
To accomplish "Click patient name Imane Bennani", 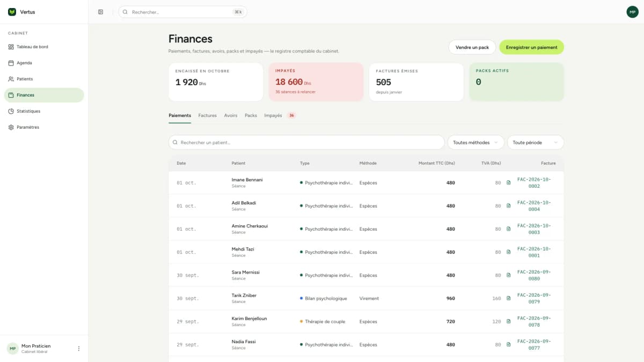I will (x=247, y=180).
